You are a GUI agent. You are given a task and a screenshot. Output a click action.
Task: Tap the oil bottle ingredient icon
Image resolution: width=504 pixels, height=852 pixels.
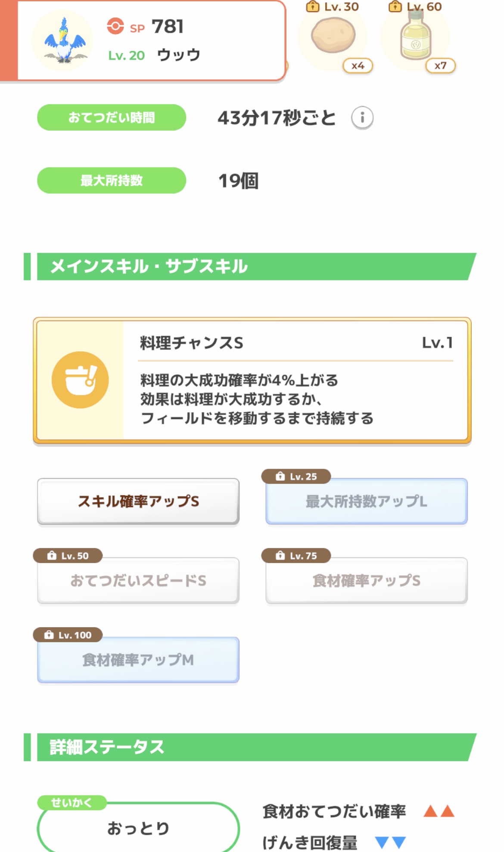415,36
